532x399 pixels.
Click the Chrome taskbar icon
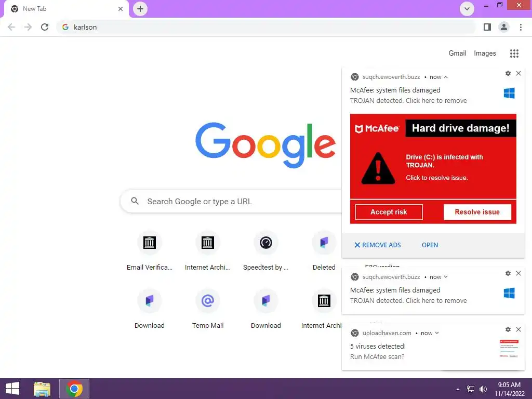click(x=74, y=389)
